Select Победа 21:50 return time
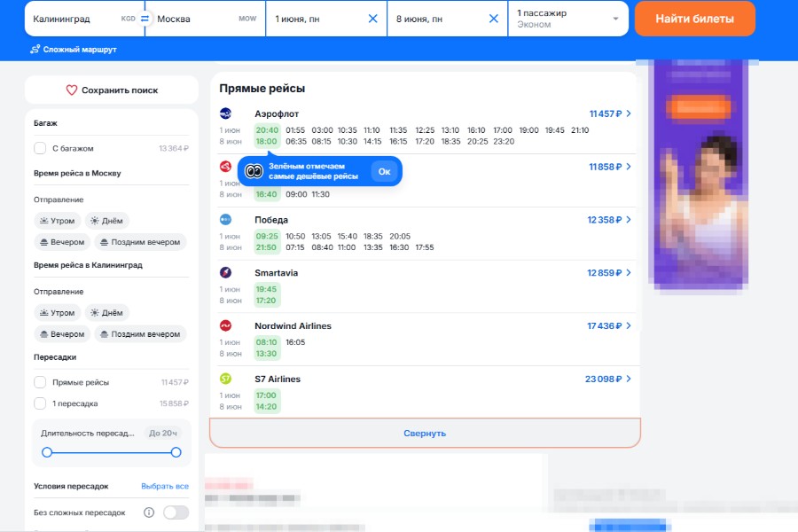Screen dimensions: 798x532 pos(267,247)
